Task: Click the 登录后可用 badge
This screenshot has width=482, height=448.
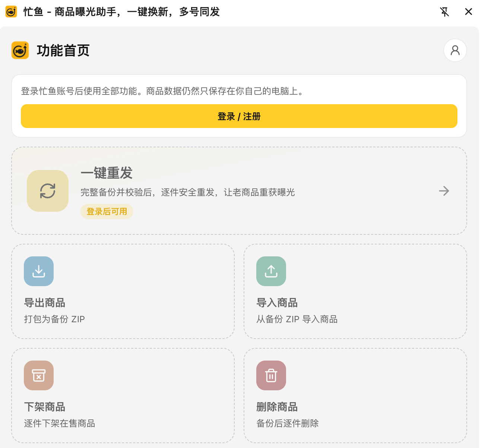Action: point(107,211)
